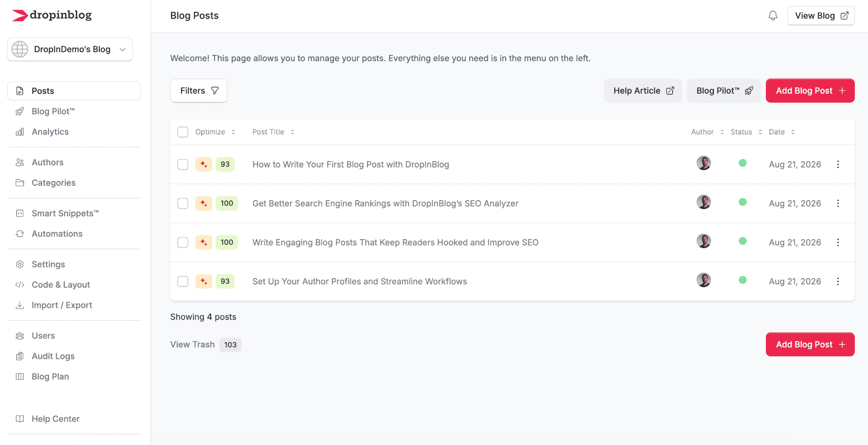
Task: Click the Authors people icon in the sidebar
Action: click(20, 162)
